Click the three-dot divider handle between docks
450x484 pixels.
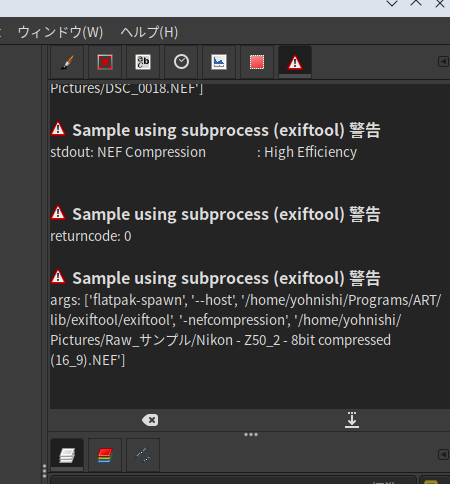click(251, 435)
